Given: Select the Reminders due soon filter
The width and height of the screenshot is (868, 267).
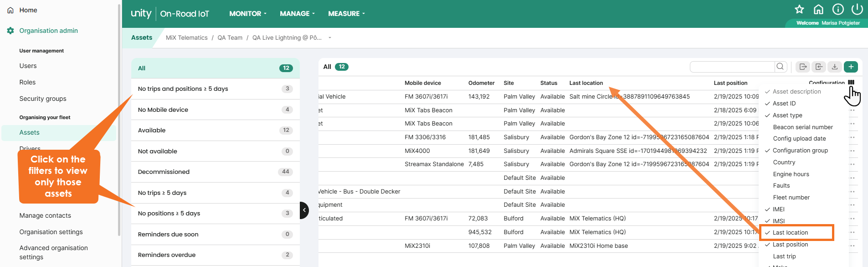Looking at the screenshot, I should point(216,234).
